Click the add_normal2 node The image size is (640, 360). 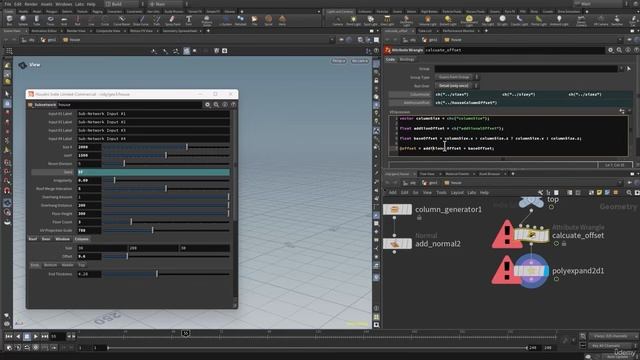(397, 244)
